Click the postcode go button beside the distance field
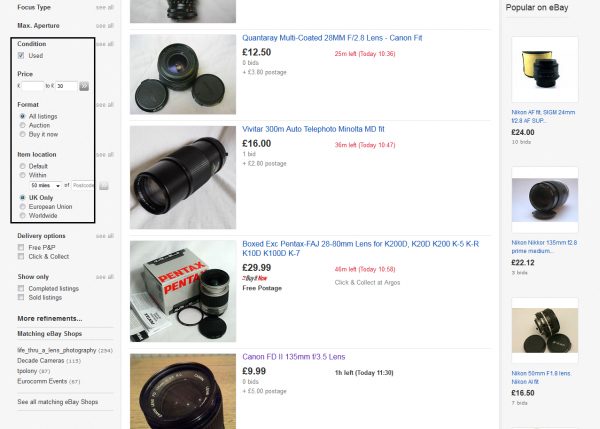Image resolution: width=600 pixels, height=429 pixels. click(103, 185)
